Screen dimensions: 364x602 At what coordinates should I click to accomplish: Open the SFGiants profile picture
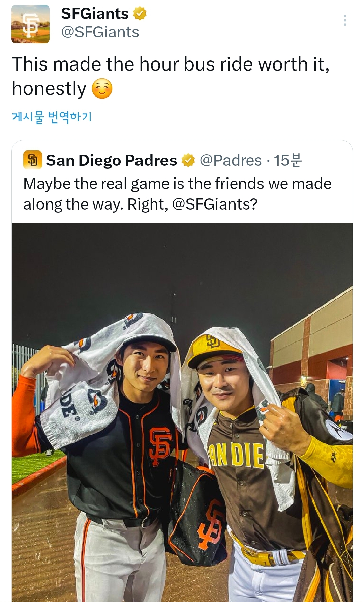point(30,24)
